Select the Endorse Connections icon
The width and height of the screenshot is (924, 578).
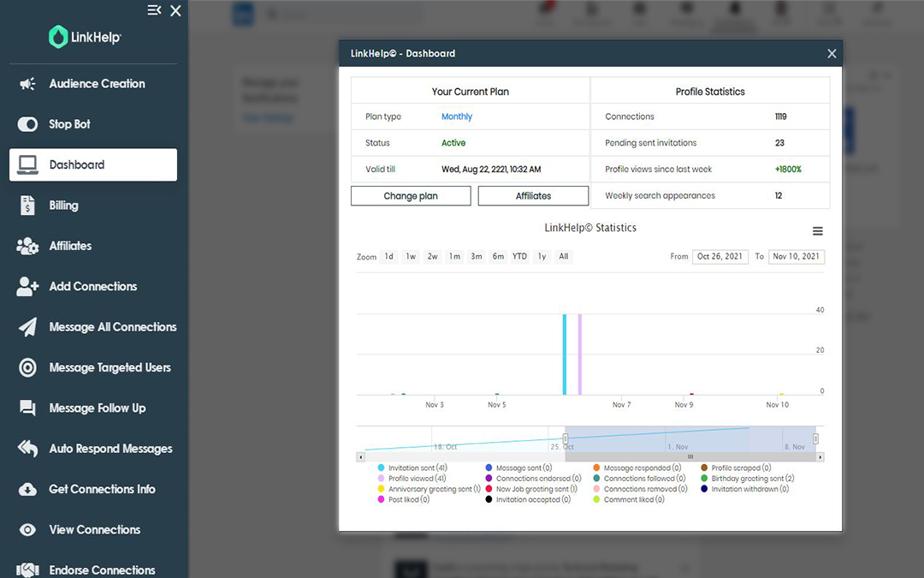point(26,569)
